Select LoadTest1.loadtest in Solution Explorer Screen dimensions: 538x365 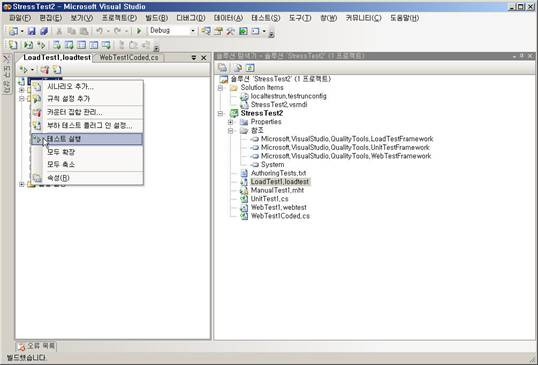[280, 182]
